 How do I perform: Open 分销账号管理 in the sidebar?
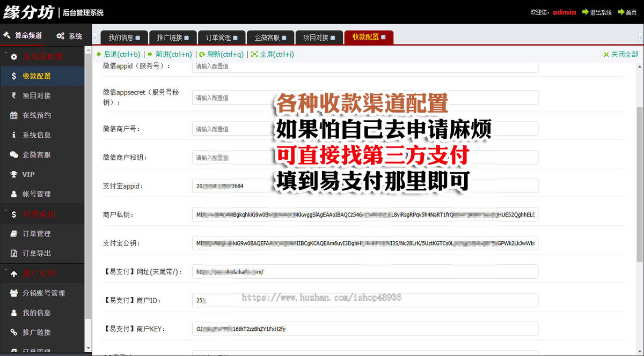[x=42, y=293]
